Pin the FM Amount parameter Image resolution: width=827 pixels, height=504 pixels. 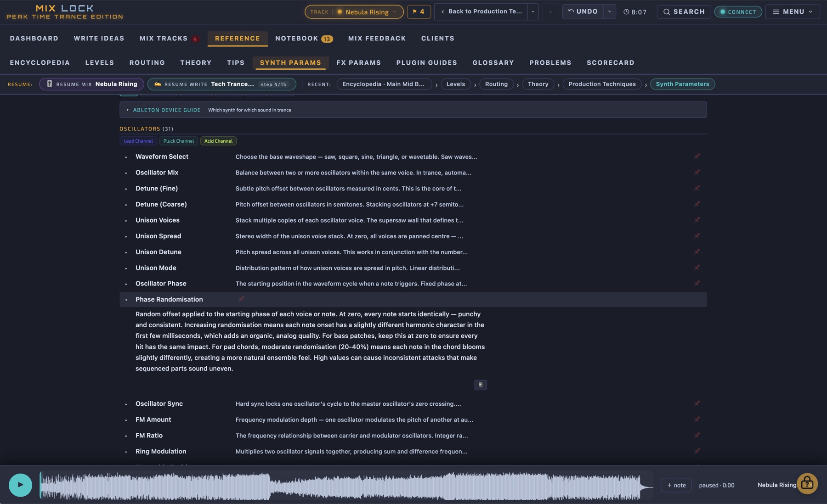pos(697,420)
